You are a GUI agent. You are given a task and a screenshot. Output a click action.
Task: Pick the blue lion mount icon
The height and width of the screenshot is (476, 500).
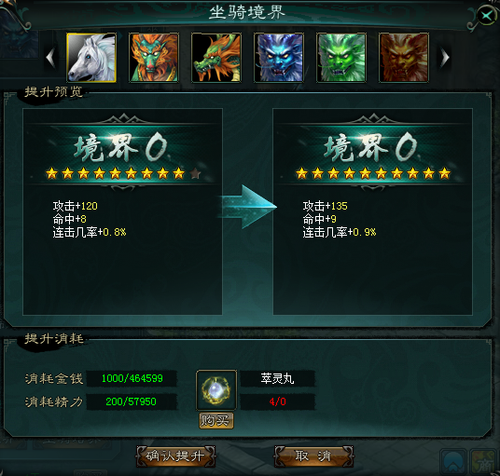pos(279,57)
